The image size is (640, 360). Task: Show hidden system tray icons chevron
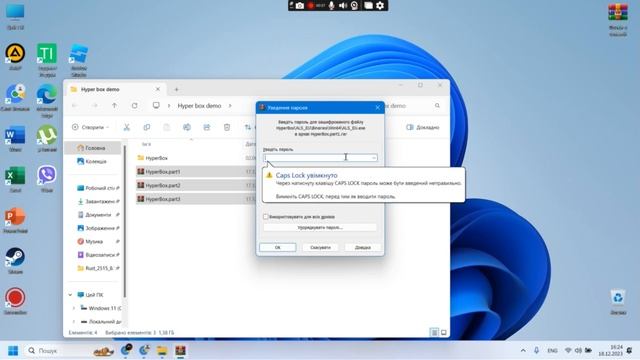[523, 351]
